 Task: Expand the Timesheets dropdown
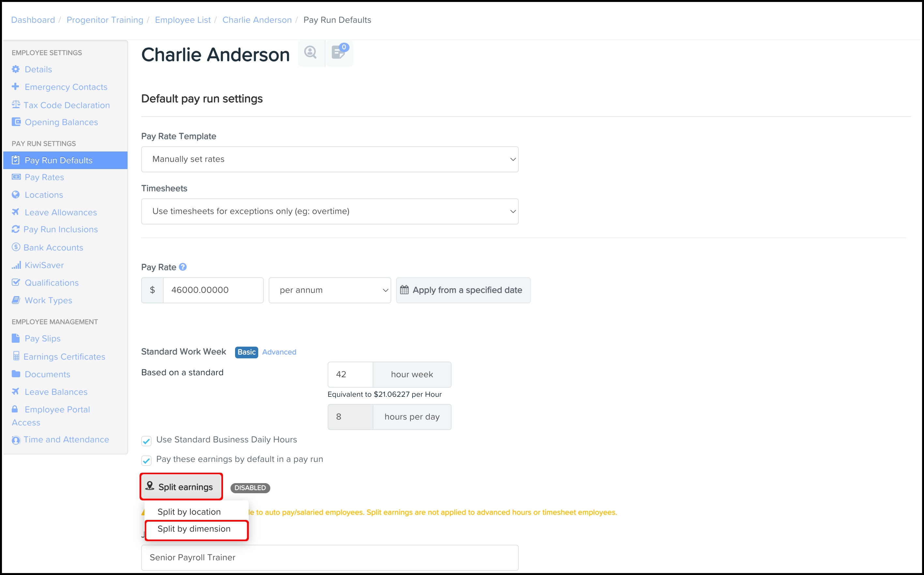pos(330,211)
